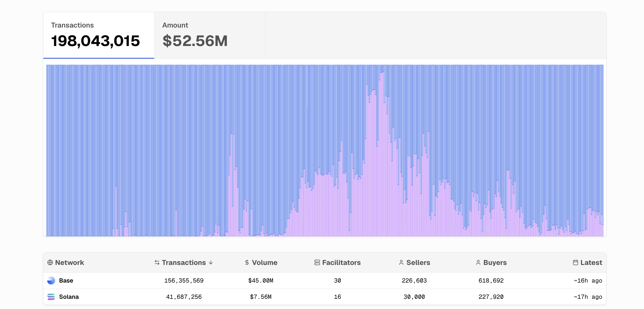Screen dimensions: 644x309
Task: Sort by the Latest column header
Action: [587, 262]
